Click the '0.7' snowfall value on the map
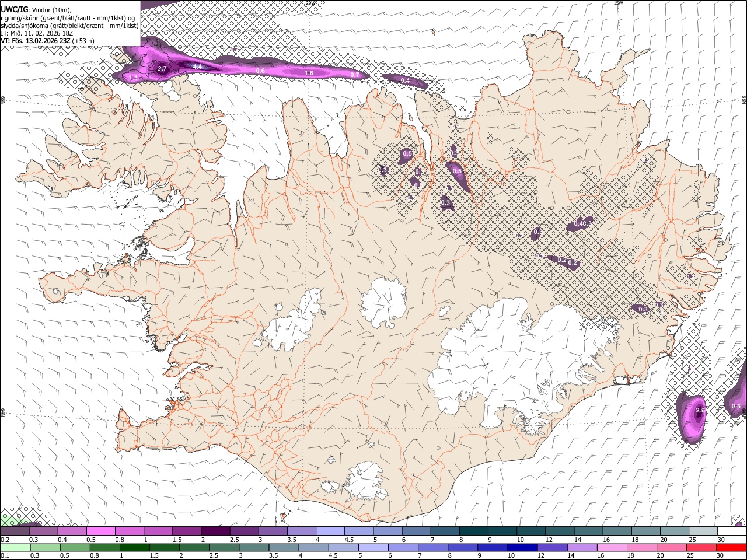 coord(355,75)
